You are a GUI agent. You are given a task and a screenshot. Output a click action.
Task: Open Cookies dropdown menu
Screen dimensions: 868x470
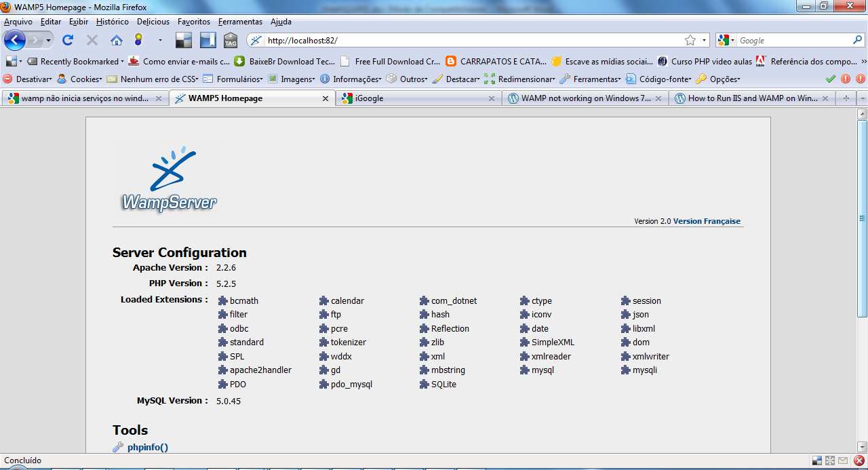point(80,79)
